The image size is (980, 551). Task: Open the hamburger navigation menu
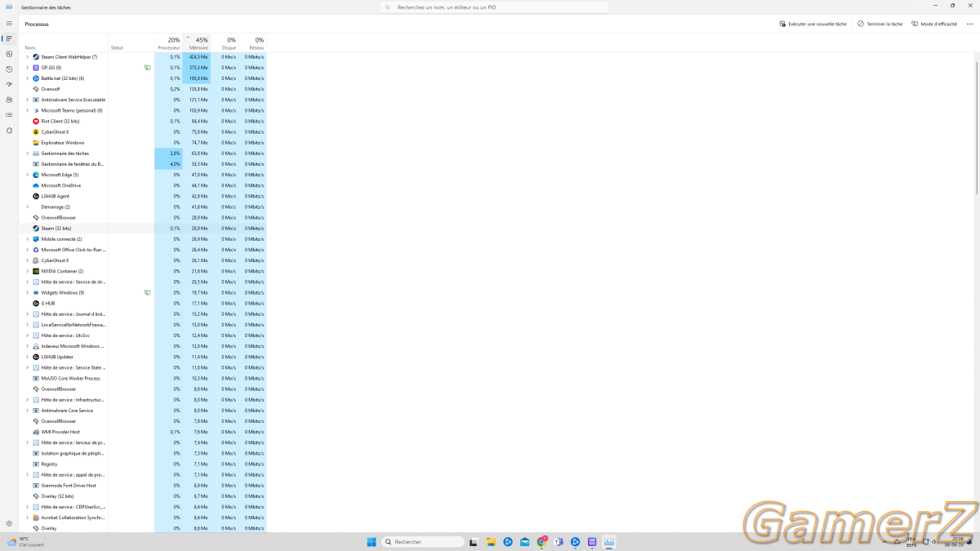9,24
